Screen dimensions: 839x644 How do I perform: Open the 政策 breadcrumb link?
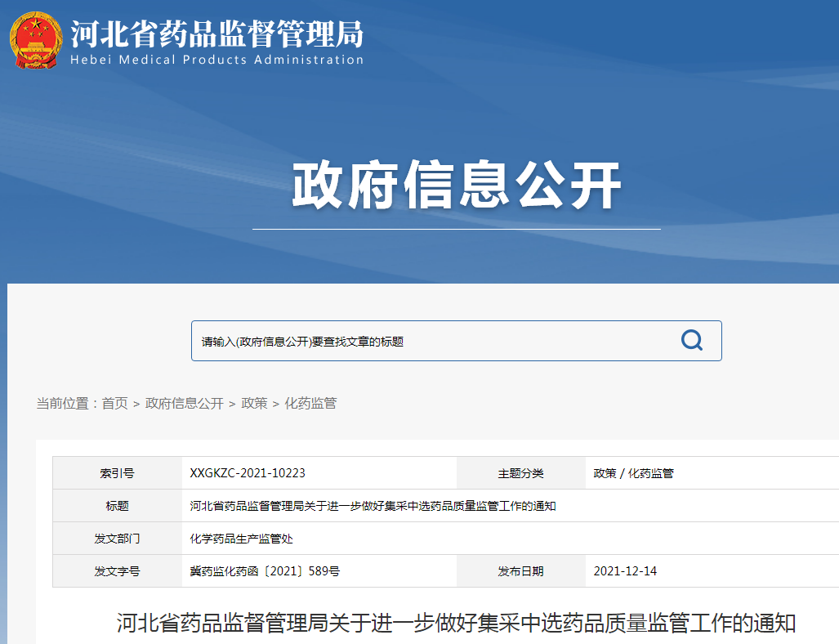[x=254, y=403]
